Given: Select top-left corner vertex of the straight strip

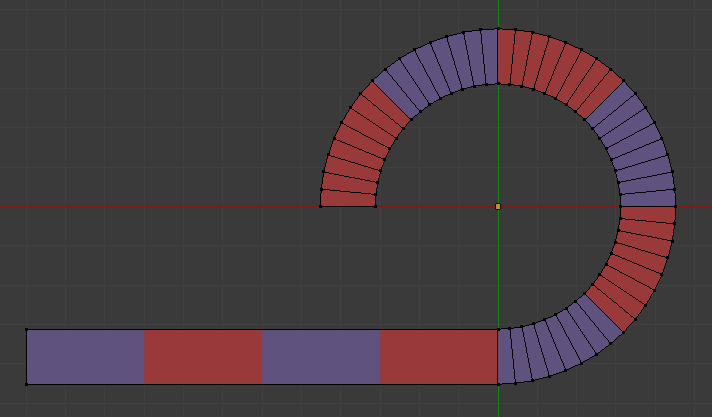Looking at the screenshot, I should [x=26, y=330].
